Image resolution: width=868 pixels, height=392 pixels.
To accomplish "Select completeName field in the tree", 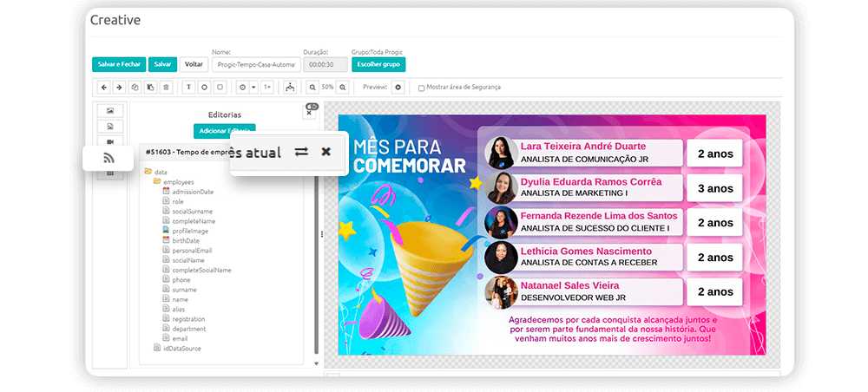I will 194,221.
